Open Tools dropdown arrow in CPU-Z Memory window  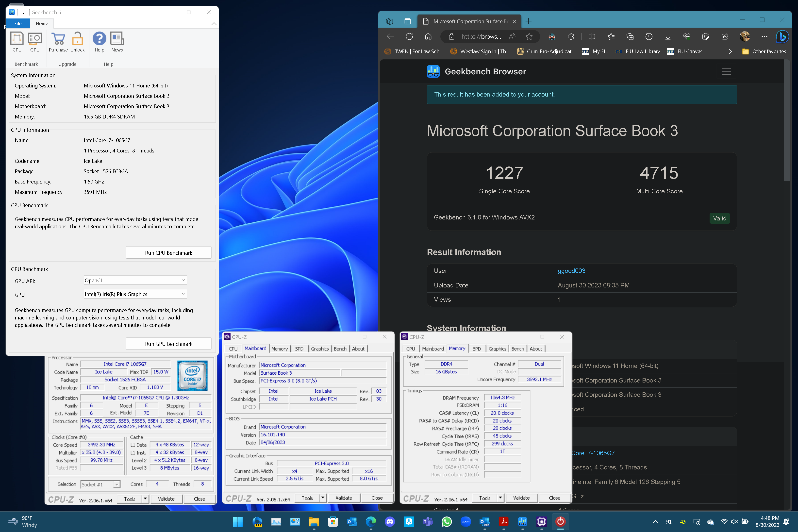[500, 498]
